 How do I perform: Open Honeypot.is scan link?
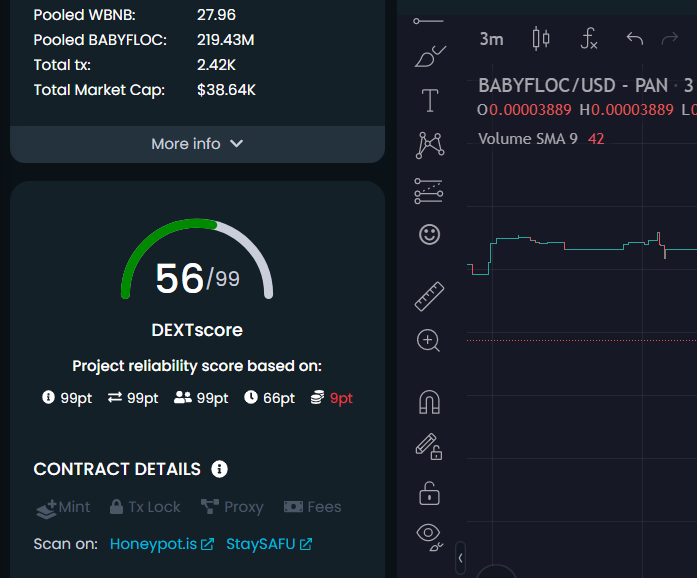(162, 544)
